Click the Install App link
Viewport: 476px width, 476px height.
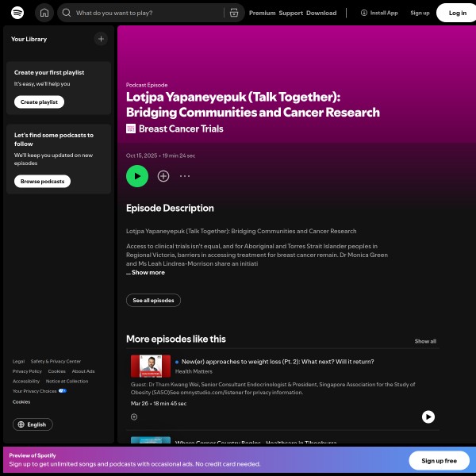[379, 13]
